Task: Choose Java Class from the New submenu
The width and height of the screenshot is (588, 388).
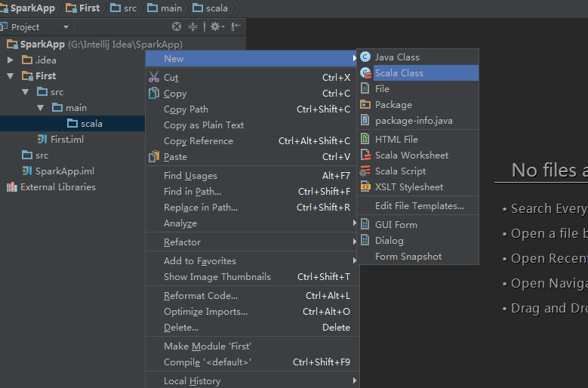Action: pos(418,57)
